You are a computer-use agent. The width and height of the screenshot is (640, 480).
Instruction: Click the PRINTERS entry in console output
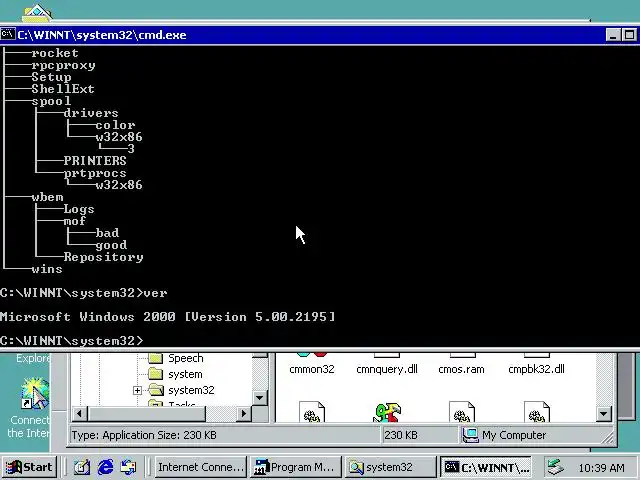pyautogui.click(x=95, y=161)
